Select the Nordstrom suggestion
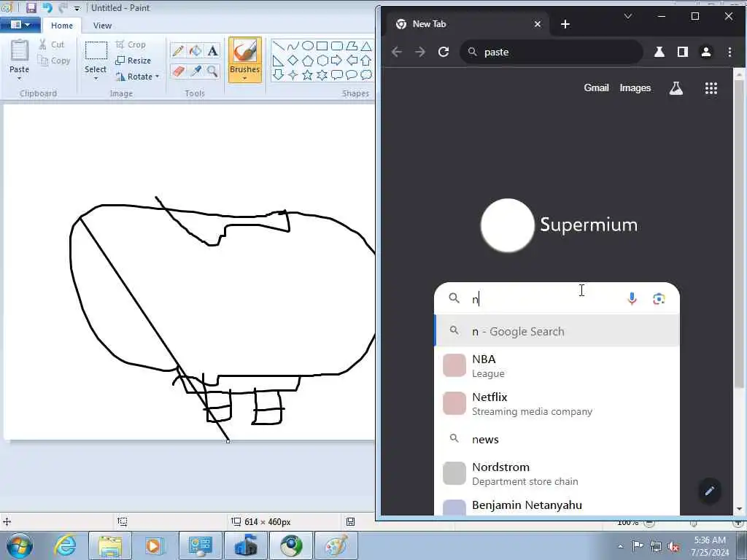Image resolution: width=747 pixels, height=560 pixels. pos(557,474)
